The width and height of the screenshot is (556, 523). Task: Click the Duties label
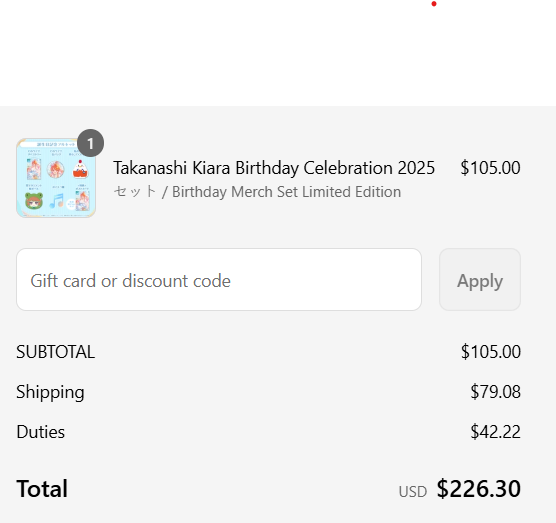click(40, 432)
